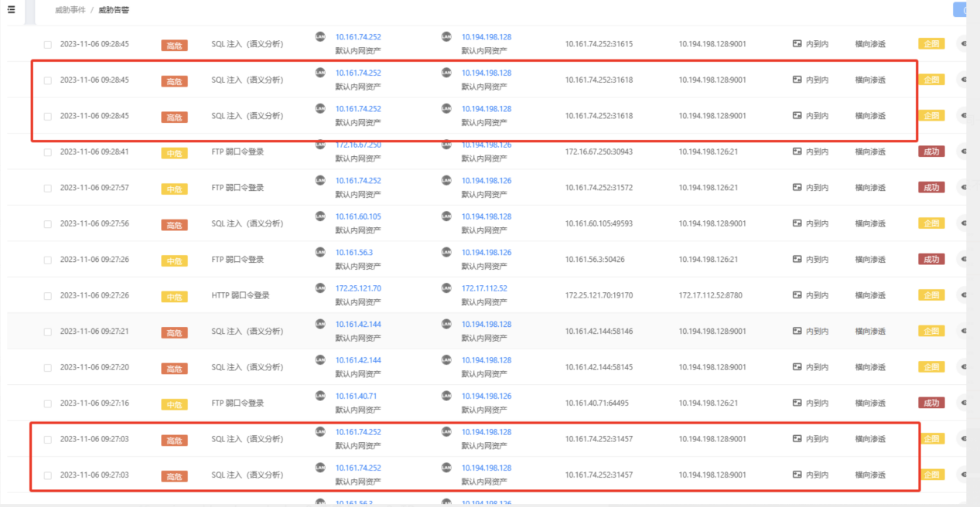Screen dimensions: 980x507
Task: Select the checkbox for the 09:27:20 SQL alert
Action: (x=48, y=368)
